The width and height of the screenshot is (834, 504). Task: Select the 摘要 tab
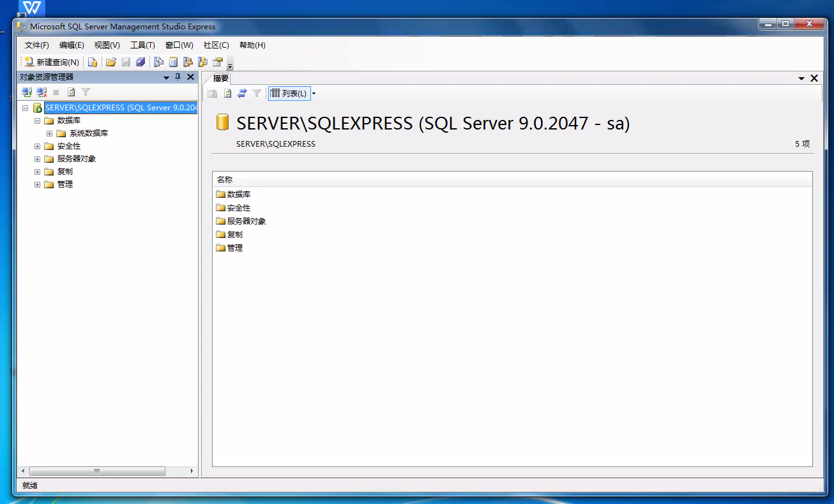221,78
